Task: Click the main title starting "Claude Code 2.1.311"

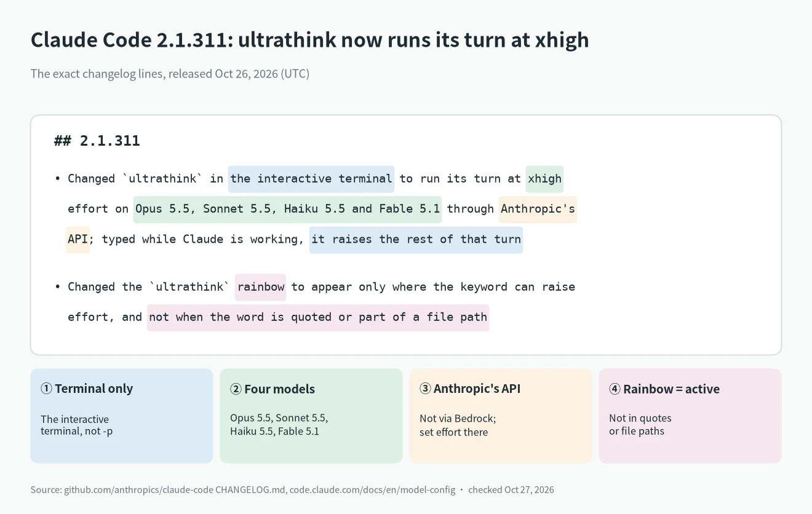Action: click(309, 40)
